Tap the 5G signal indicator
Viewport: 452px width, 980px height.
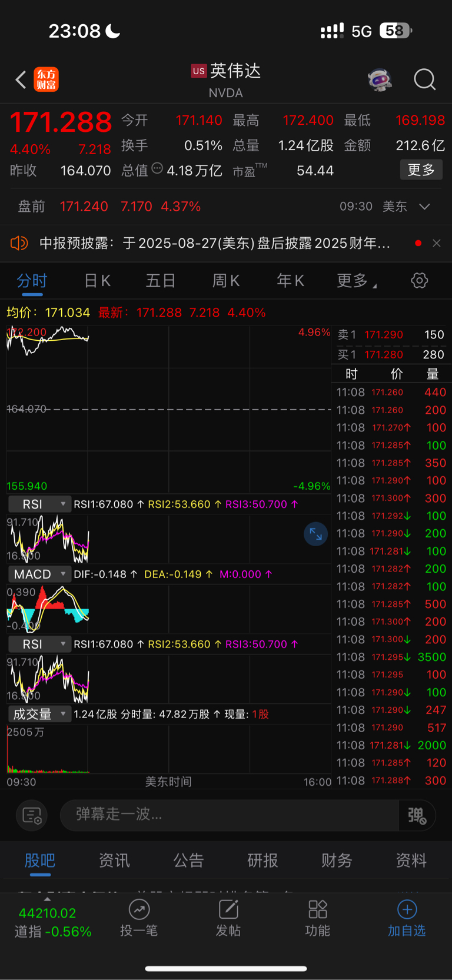[361, 31]
